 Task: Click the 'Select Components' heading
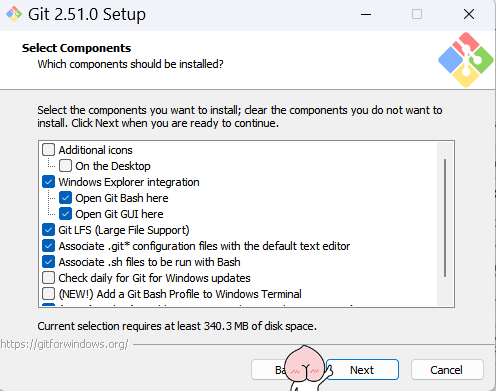tap(76, 48)
